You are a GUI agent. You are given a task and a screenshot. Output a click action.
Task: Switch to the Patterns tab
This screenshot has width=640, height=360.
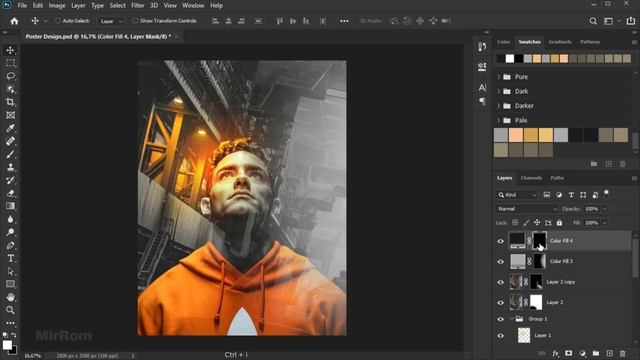[x=590, y=42]
